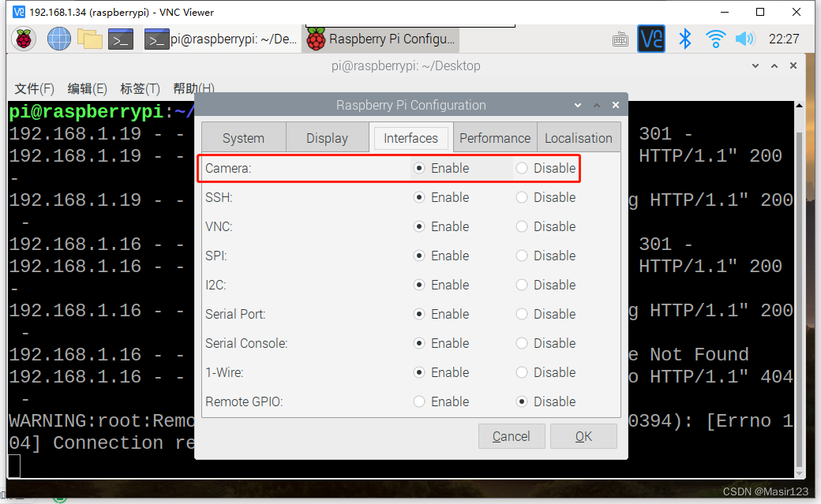The image size is (821, 504).
Task: Select the Interfaces tab
Action: (411, 138)
